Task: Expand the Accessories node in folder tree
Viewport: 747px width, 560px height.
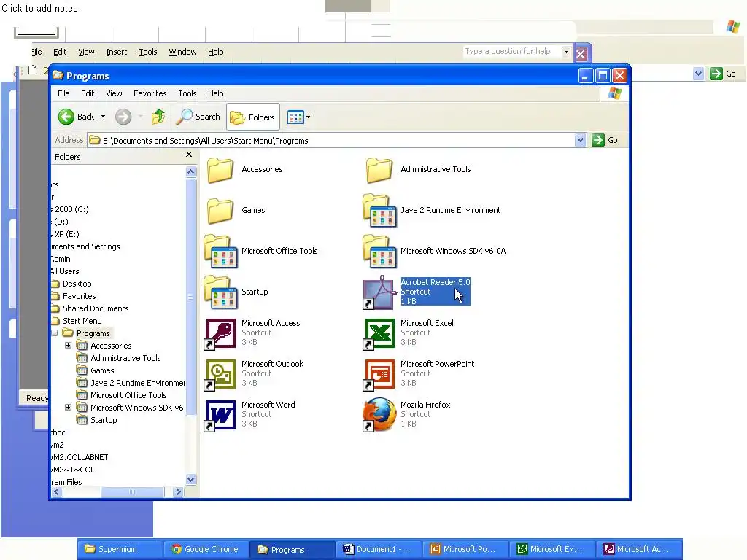Action: click(68, 345)
